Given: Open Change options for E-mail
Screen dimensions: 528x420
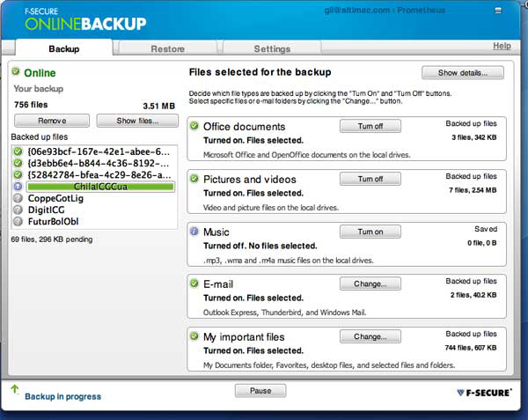Looking at the screenshot, I should point(370,284).
